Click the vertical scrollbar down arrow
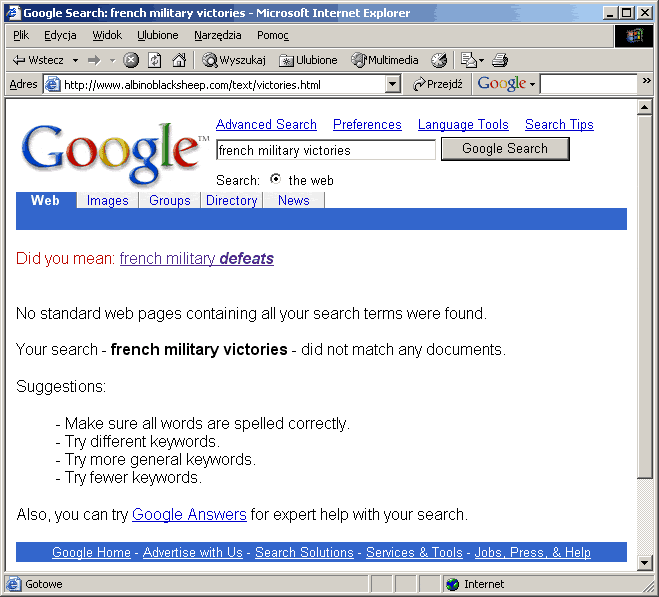Screen dimensions: 659x597 pyautogui.click(x=645, y=563)
